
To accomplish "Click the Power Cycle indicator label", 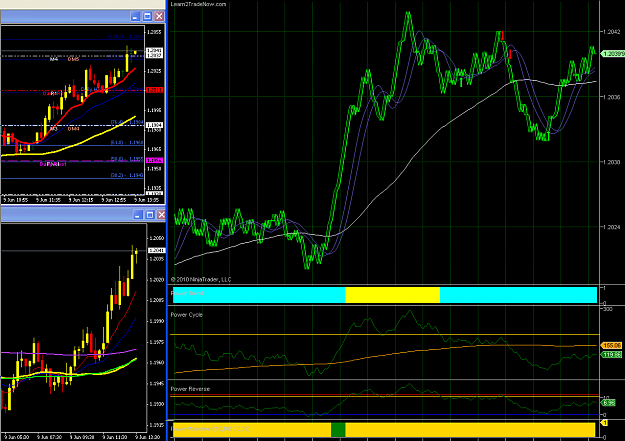I will tap(187, 315).
